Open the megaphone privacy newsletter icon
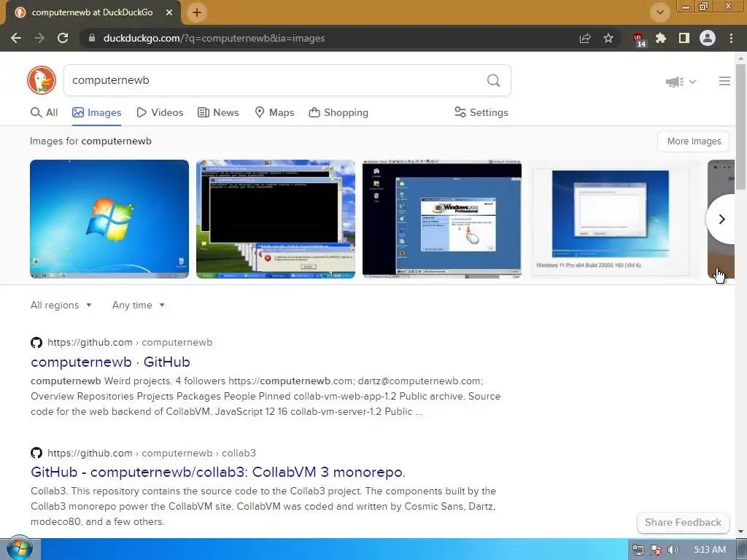The height and width of the screenshot is (560, 747). 675,82
